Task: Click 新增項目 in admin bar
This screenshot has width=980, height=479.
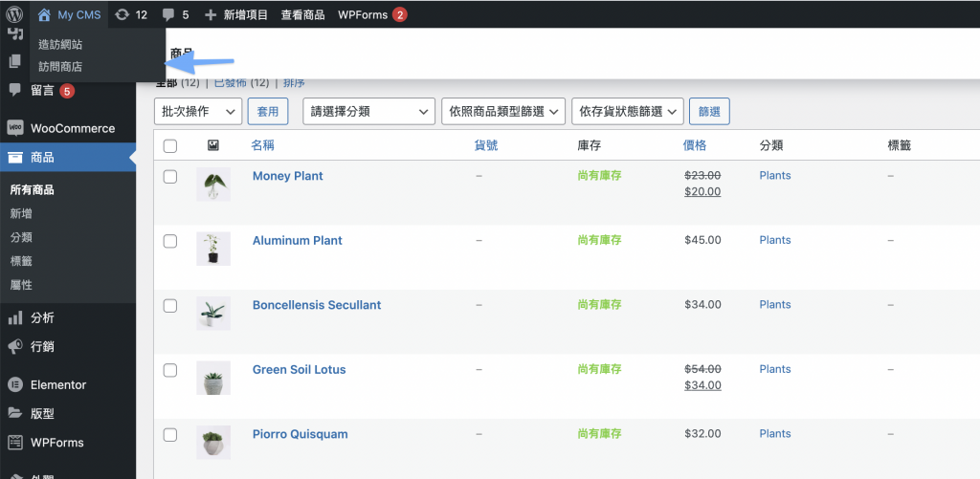Action: tap(246, 15)
